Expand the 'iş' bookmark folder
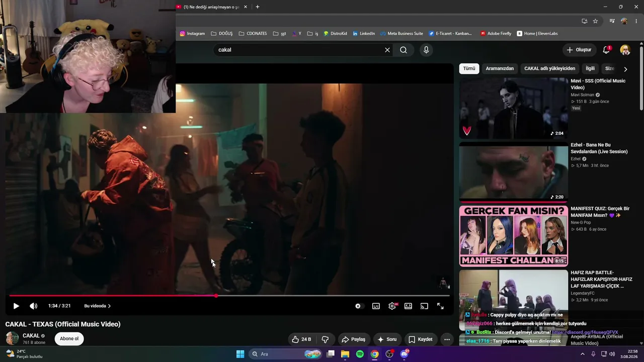Viewport: 644px width, 362px height. pos(312,34)
